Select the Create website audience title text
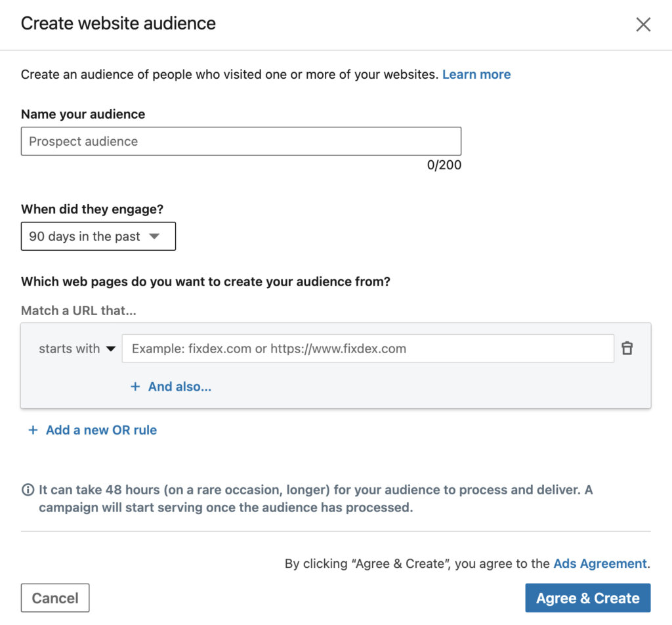This screenshot has height=625, width=672. point(118,24)
